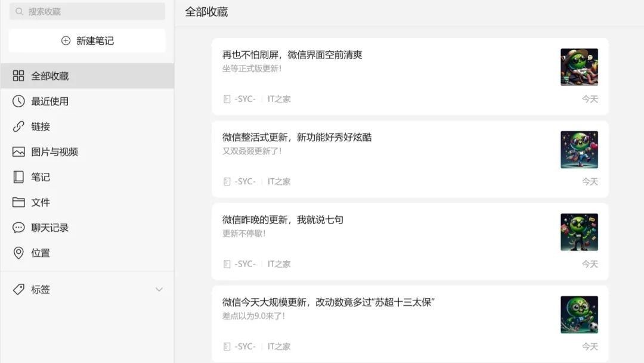Select the 最近使用 sidebar icon

pos(18,101)
